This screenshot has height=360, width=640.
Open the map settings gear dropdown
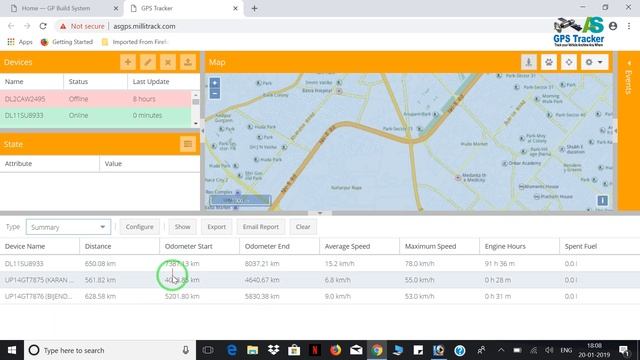(594, 62)
